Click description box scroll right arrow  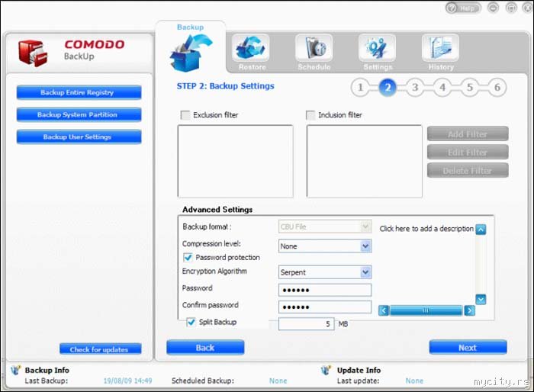coord(470,310)
